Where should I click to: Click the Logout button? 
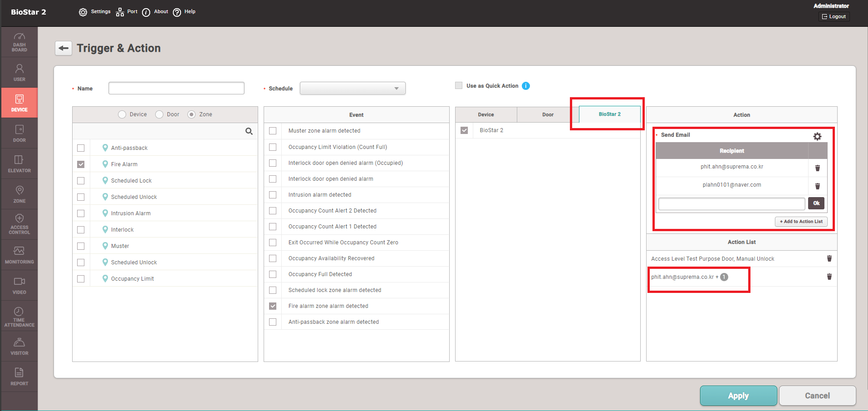click(x=834, y=16)
